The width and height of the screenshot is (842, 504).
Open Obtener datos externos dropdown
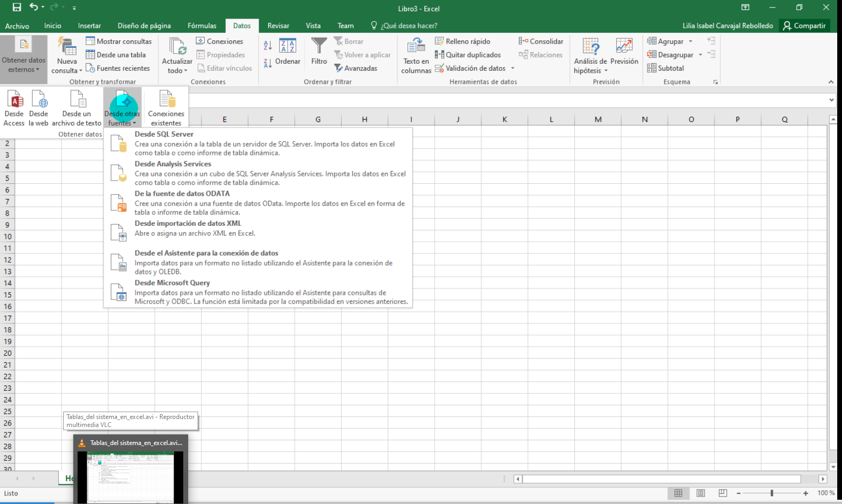pyautogui.click(x=24, y=59)
